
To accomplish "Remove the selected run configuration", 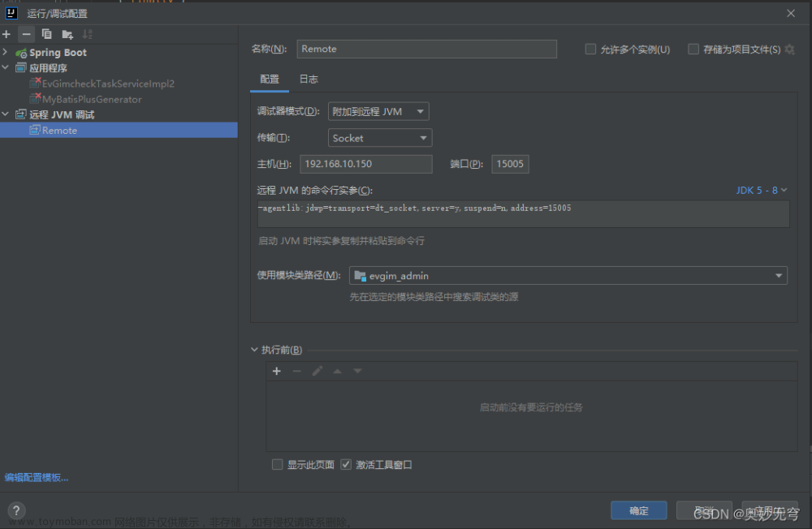I will point(26,34).
